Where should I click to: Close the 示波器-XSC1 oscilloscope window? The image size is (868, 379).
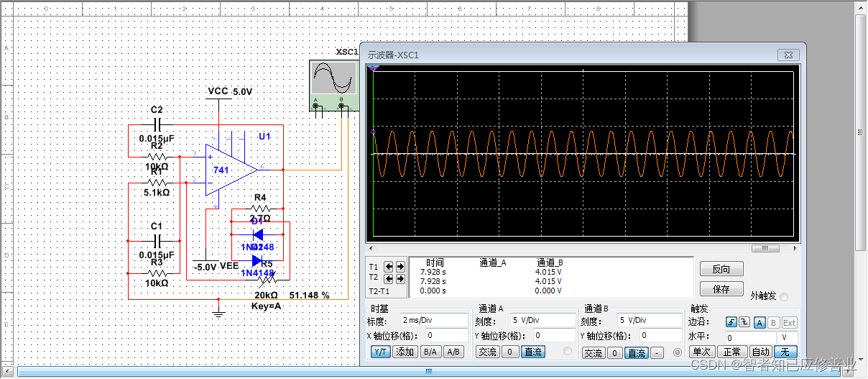pyautogui.click(x=788, y=55)
